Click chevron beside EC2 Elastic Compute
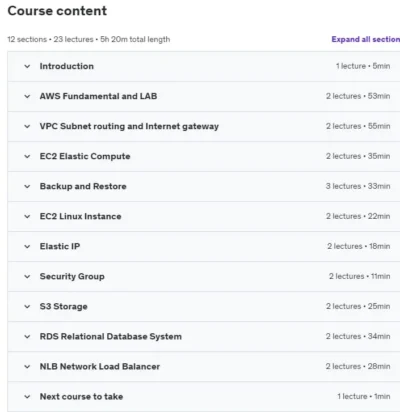This screenshot has height=412, width=400. (27, 156)
